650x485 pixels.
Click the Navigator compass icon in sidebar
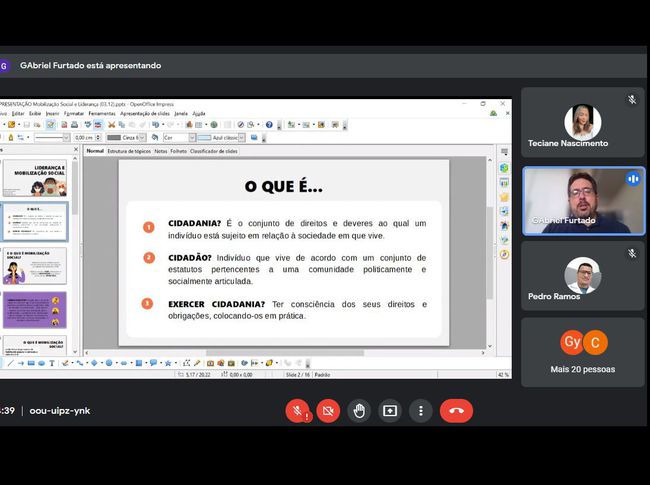tap(505, 254)
